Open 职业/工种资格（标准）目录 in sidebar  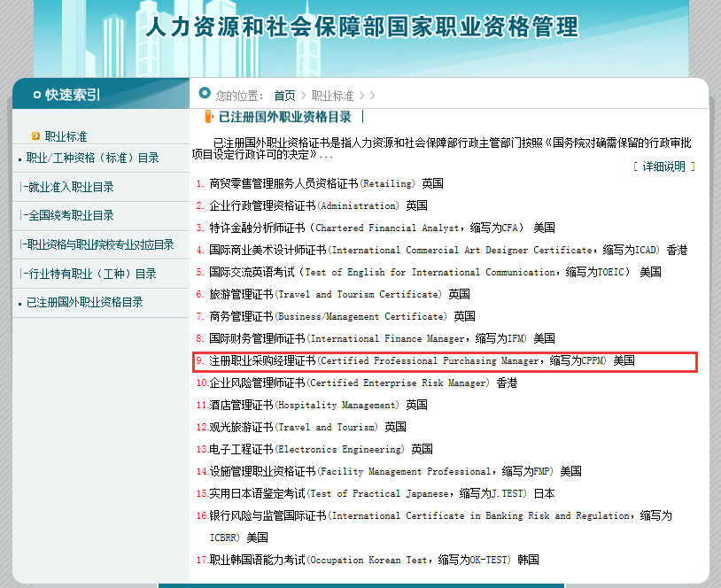point(92,159)
